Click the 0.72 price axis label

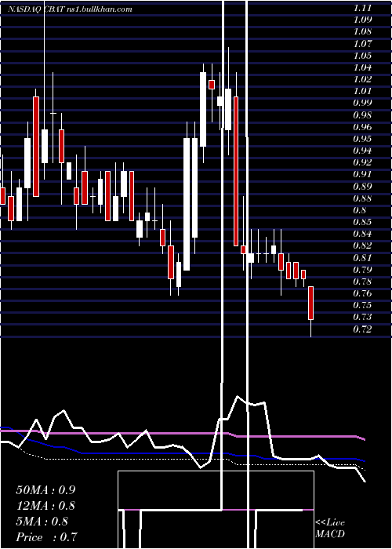[x=362, y=329]
